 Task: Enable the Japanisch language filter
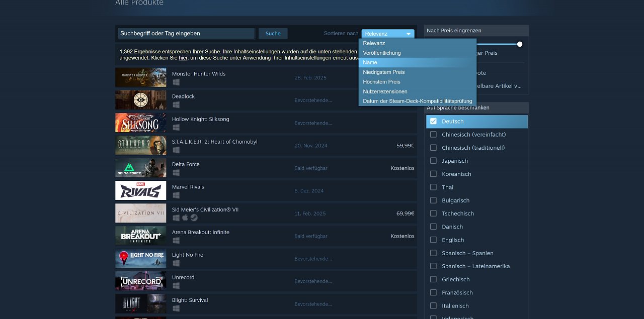coord(433,161)
